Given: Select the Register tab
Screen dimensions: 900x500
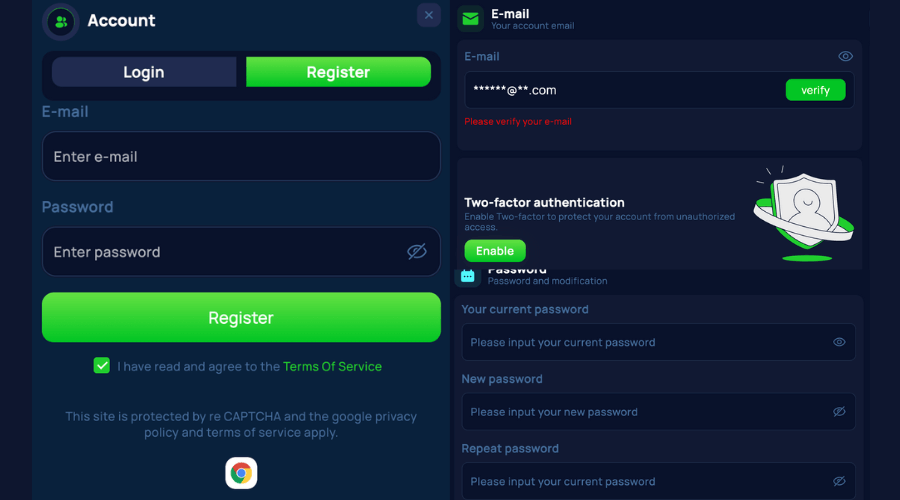Looking at the screenshot, I should click(338, 72).
